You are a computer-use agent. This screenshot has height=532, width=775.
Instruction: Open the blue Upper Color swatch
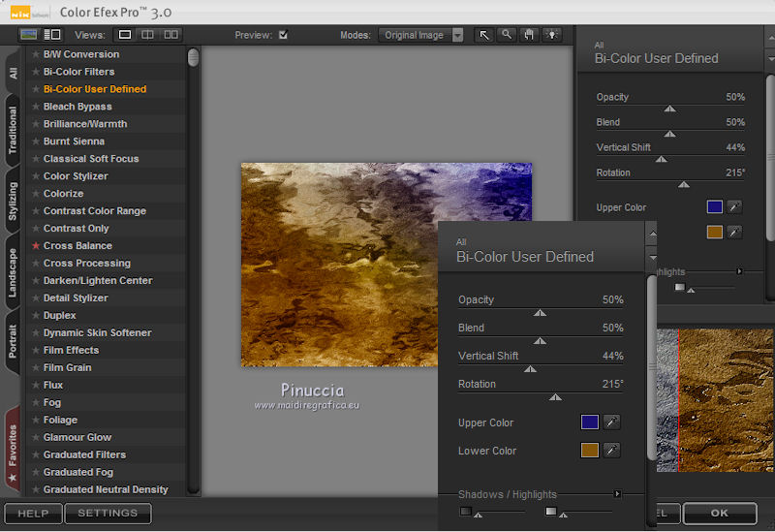point(589,422)
